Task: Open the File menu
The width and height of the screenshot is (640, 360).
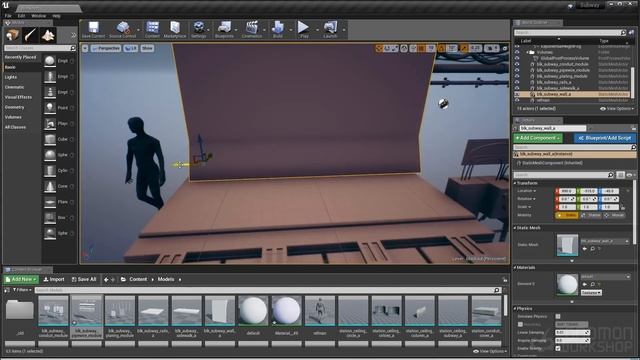Action: point(8,16)
